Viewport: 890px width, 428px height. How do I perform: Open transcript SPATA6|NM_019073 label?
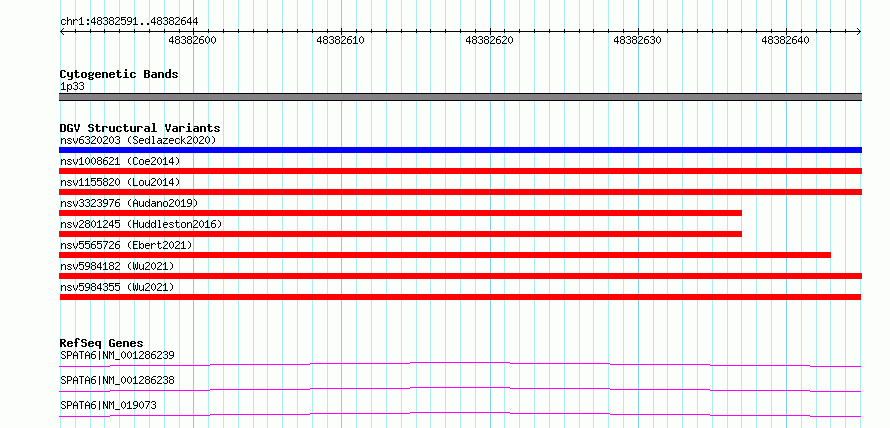click(x=108, y=405)
